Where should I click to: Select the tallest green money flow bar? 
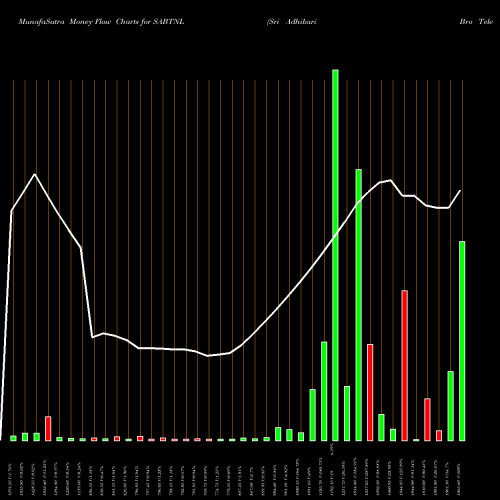click(335, 255)
